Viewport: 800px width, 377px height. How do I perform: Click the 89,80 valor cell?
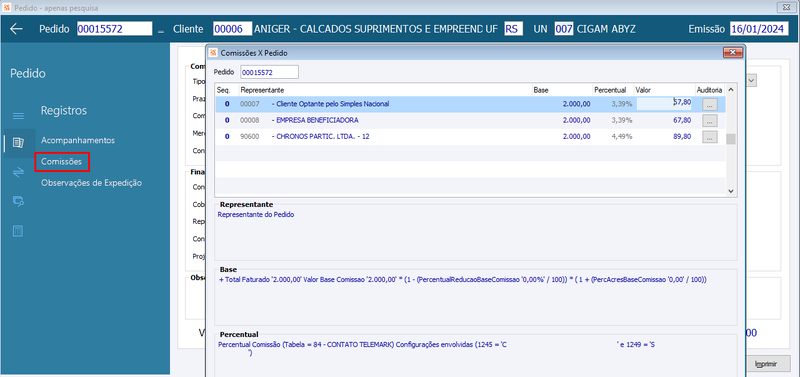(682, 137)
